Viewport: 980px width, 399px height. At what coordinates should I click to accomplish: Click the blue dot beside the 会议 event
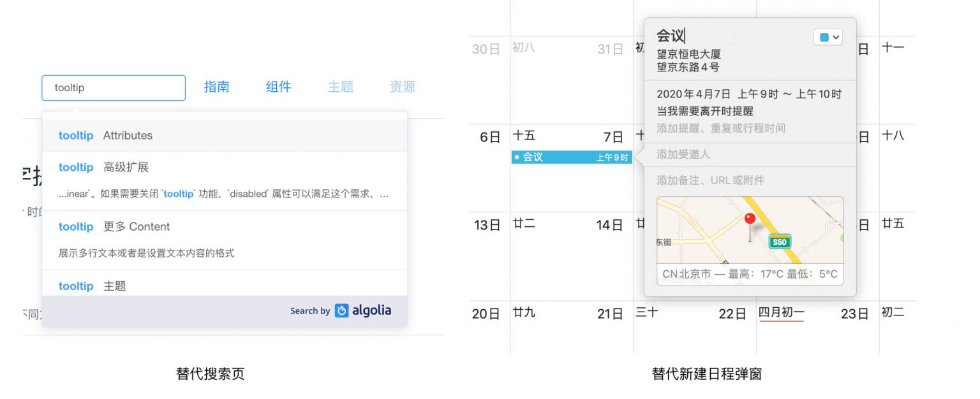coord(516,157)
